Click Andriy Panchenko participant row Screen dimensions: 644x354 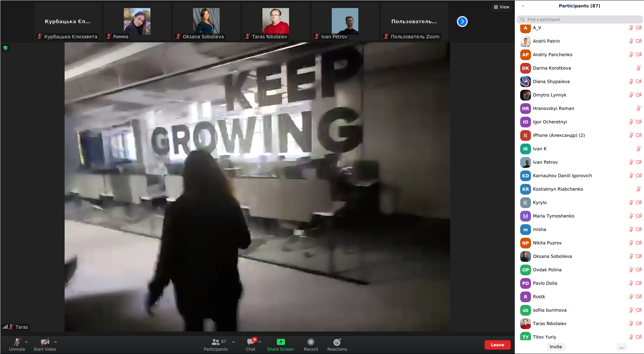[x=579, y=54]
